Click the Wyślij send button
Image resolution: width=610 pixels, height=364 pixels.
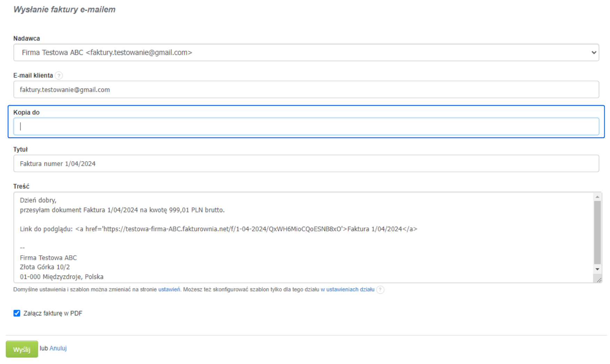tap(22, 349)
